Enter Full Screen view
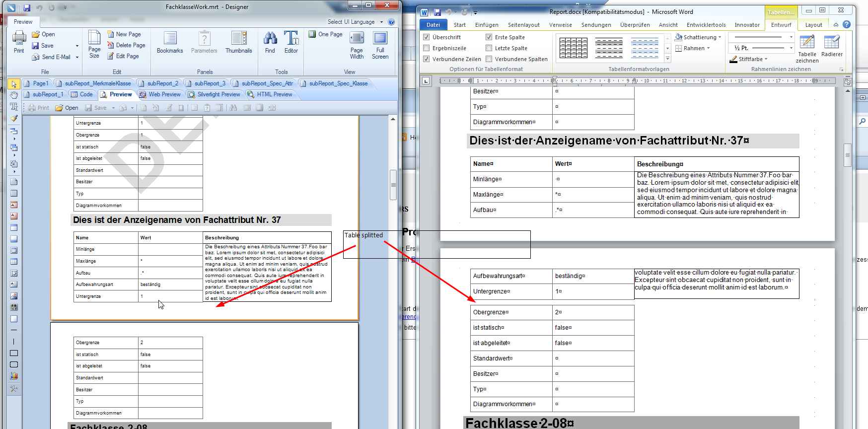 pyautogui.click(x=380, y=45)
